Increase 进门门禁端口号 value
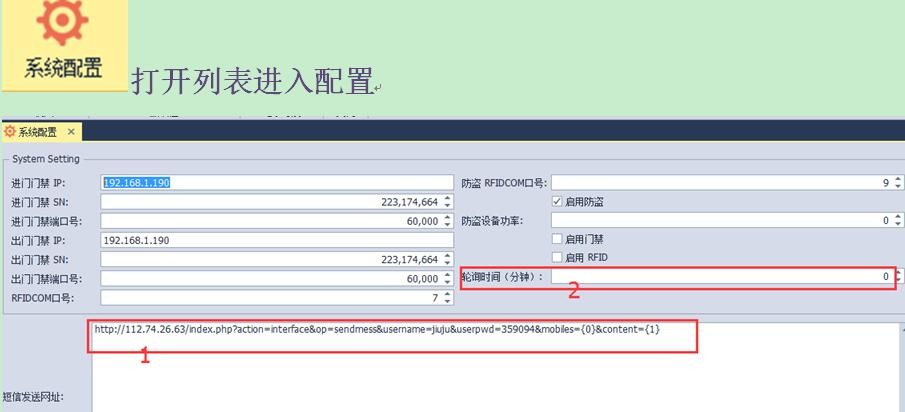Viewport: 905px width, 412px height. click(448, 218)
